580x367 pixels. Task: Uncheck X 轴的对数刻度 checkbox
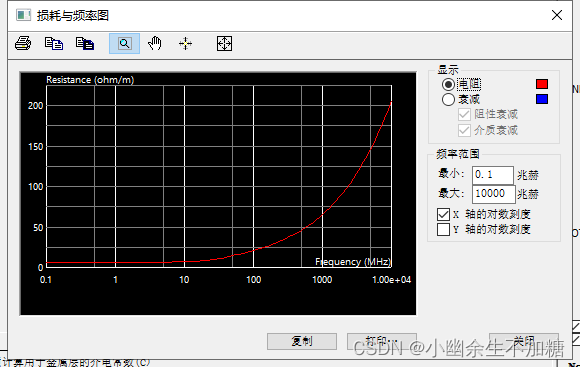point(444,214)
